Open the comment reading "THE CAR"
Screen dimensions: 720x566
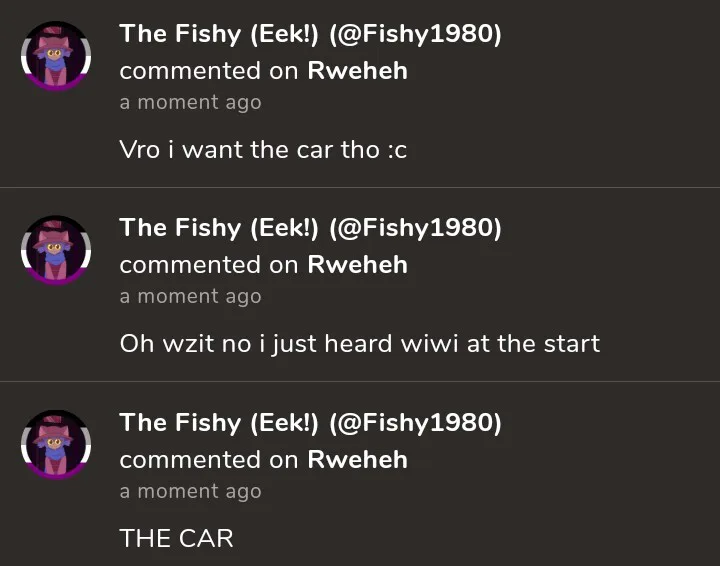(x=176, y=538)
